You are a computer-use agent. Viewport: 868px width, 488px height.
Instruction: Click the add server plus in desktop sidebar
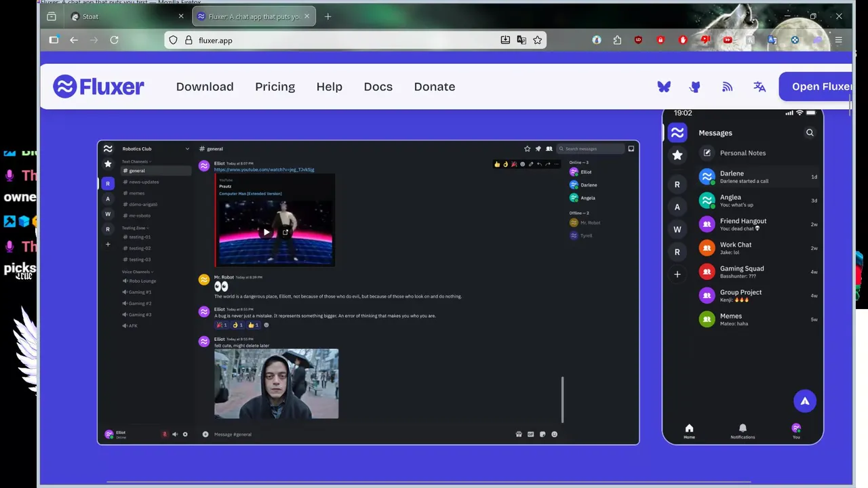click(x=107, y=244)
